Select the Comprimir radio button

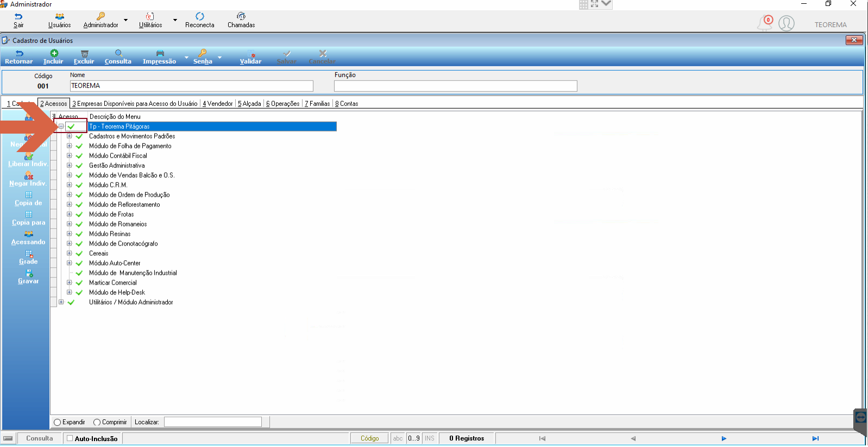[x=97, y=422]
